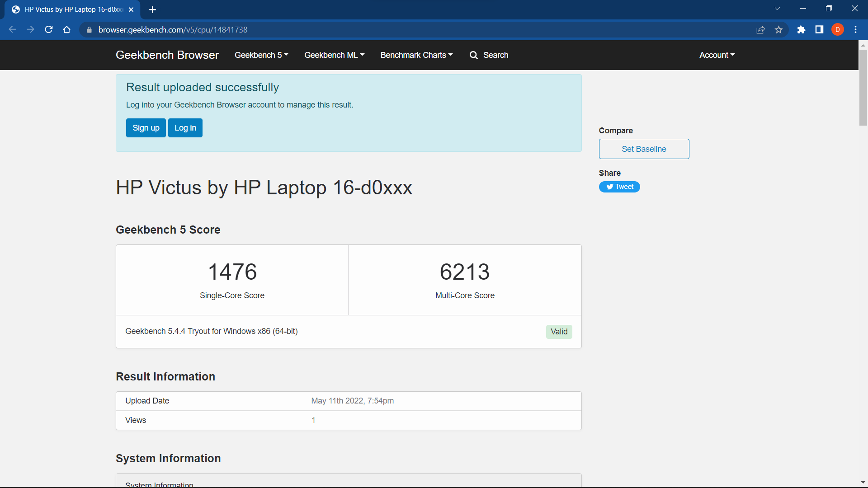Click the Multi-Core Score label
The width and height of the screenshot is (868, 488).
(465, 296)
